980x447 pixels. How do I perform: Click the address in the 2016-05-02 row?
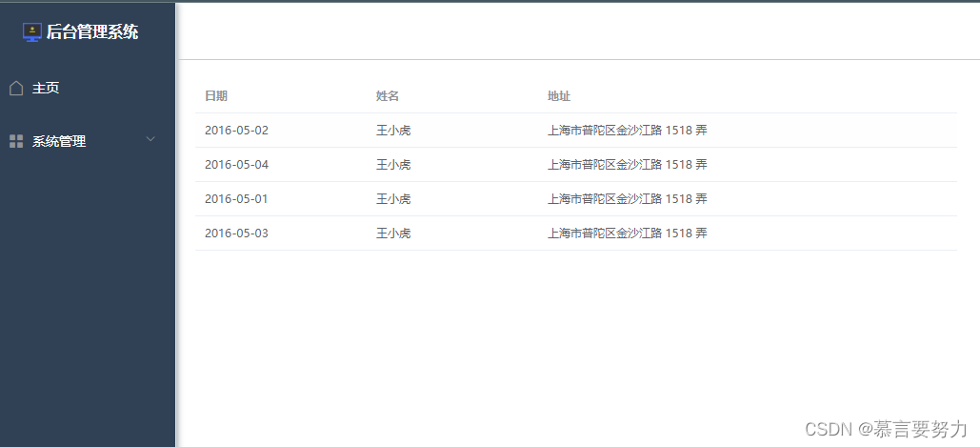pos(628,131)
